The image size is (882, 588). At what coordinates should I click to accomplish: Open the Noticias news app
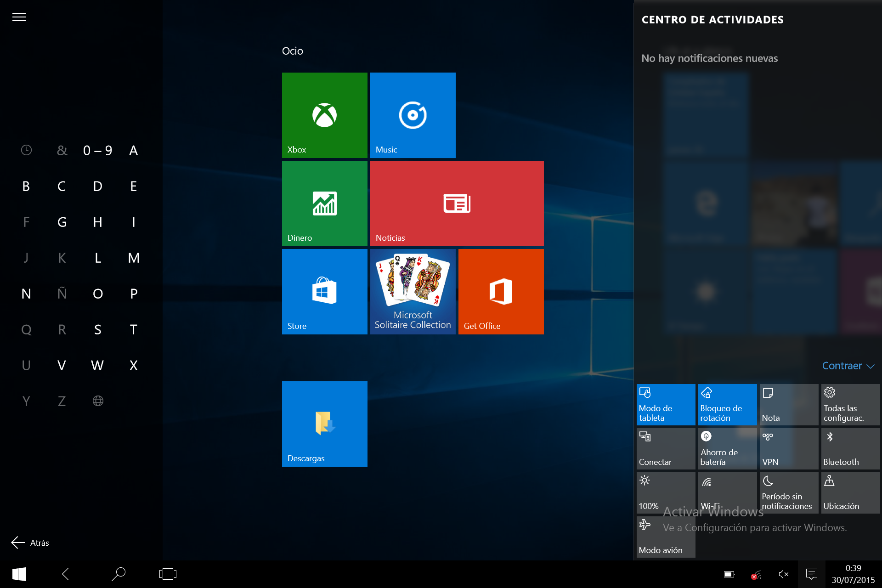point(456,203)
